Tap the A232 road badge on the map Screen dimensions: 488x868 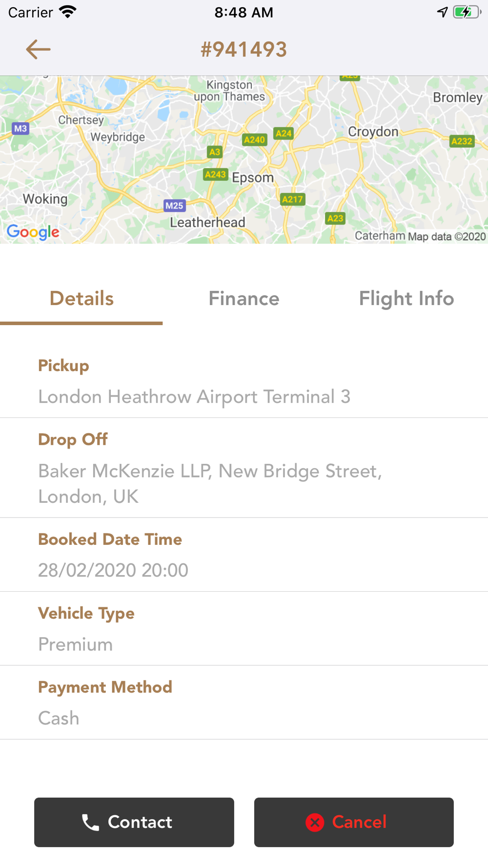[462, 141]
